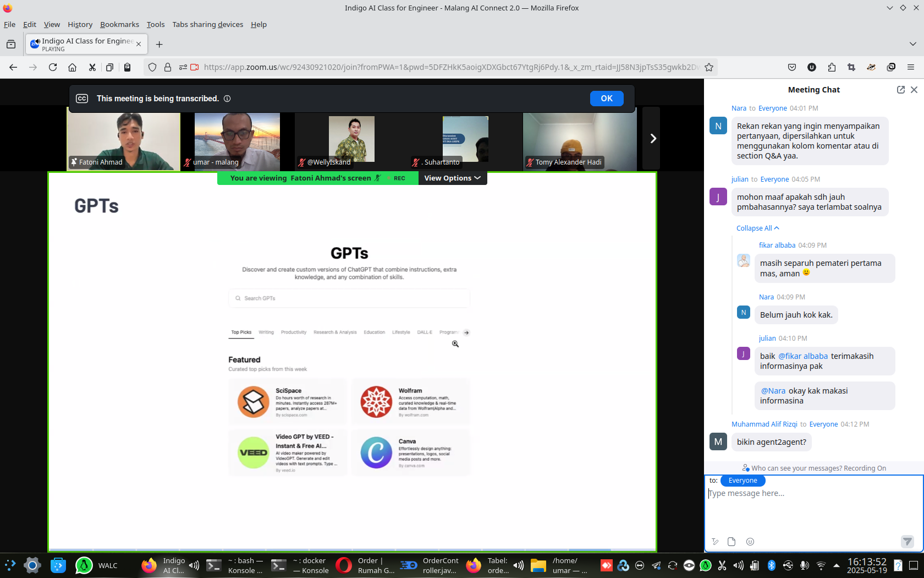Open the microphone tray indicator

pyautogui.click(x=804, y=565)
